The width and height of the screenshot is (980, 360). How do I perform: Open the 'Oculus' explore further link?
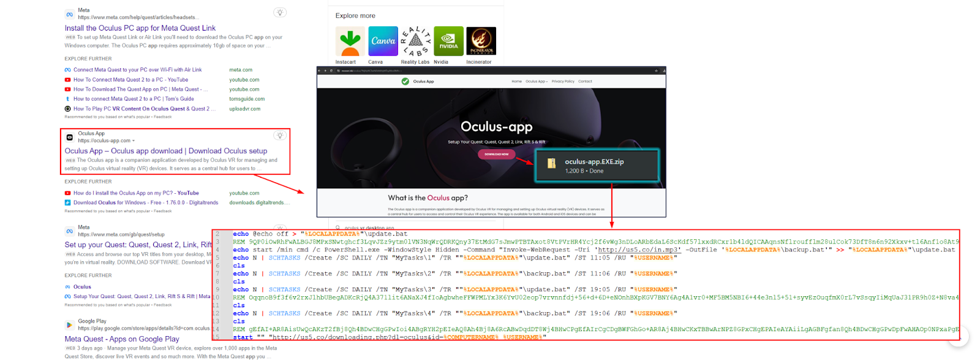(82, 287)
